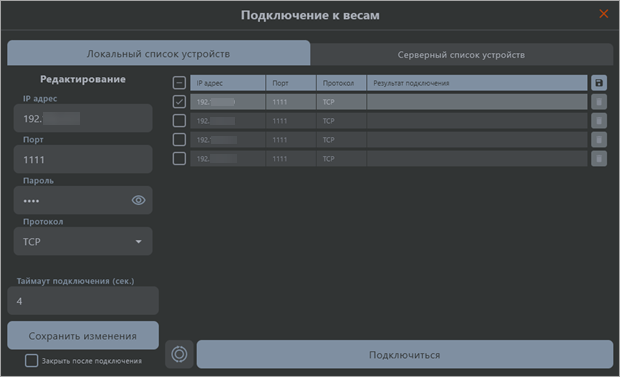Image resolution: width=620 pixels, height=377 pixels.
Task: Select the port cell 1111 in first row
Action: pyautogui.click(x=291, y=102)
